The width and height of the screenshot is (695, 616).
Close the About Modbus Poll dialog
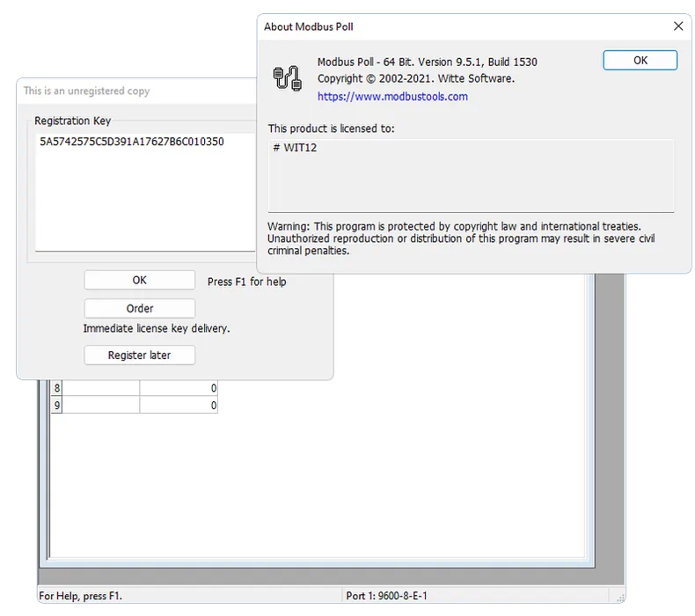(677, 26)
